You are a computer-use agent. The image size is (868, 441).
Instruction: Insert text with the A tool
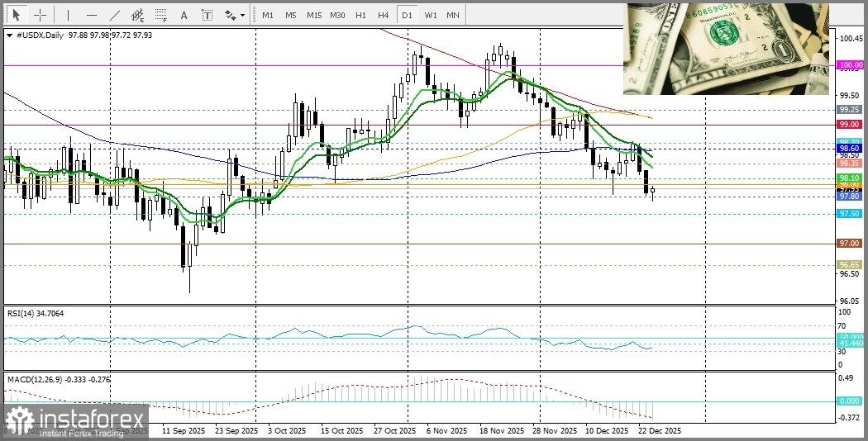pos(184,15)
